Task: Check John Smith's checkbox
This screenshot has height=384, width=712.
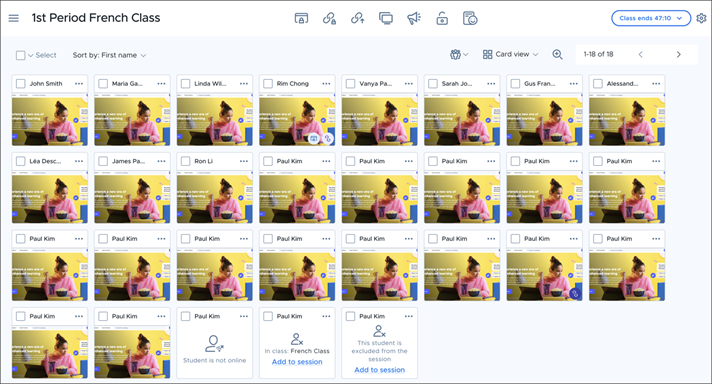Action: coord(20,84)
